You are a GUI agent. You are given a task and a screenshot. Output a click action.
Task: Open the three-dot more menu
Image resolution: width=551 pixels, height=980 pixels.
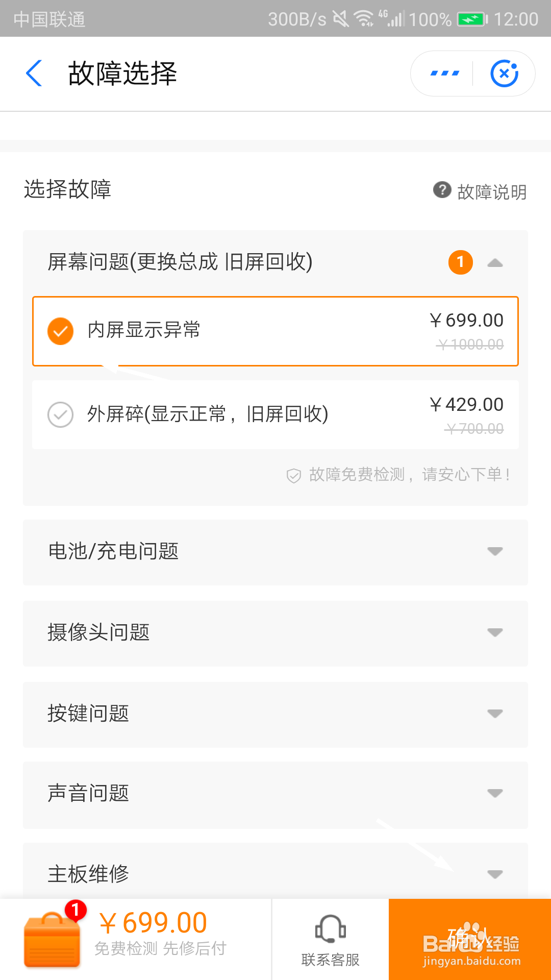pyautogui.click(x=444, y=73)
